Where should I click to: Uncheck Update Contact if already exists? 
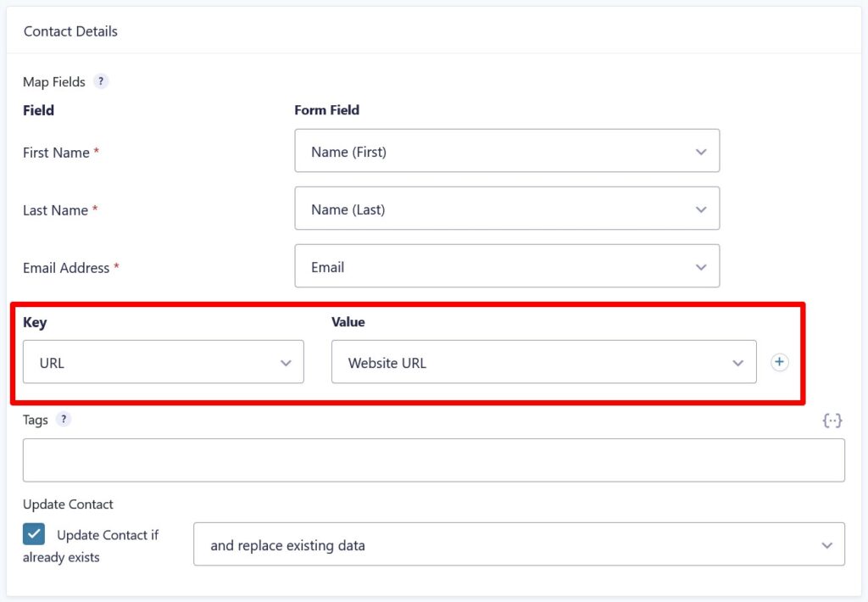click(x=33, y=534)
